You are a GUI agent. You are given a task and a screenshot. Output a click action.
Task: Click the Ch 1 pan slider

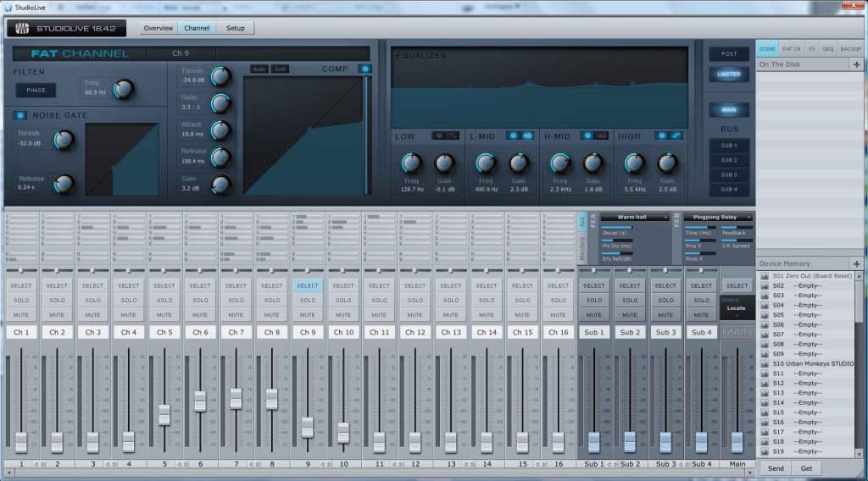click(x=21, y=270)
